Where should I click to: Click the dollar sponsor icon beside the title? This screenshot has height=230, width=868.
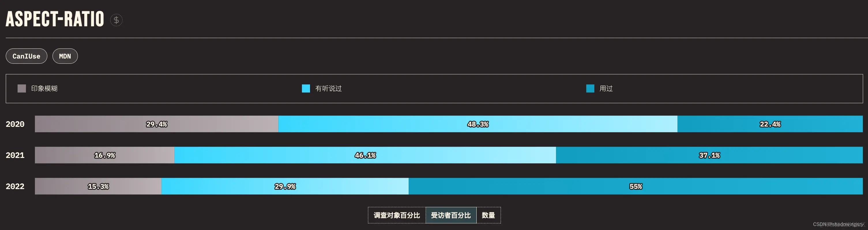116,20
